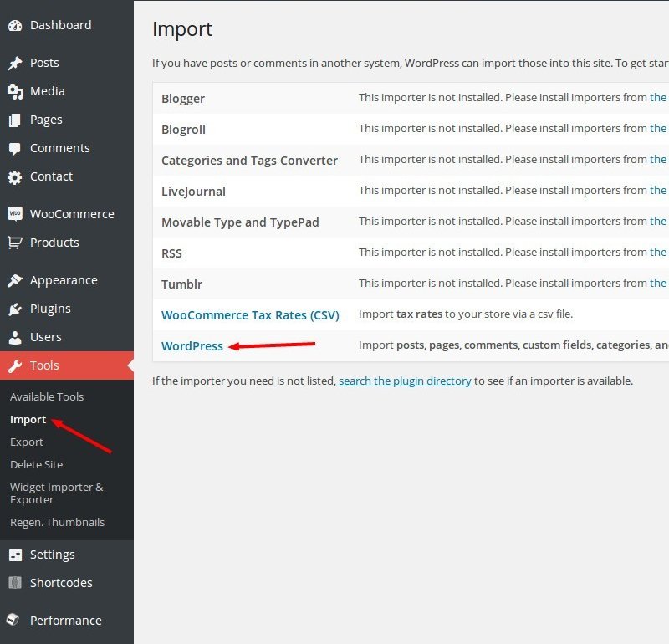
Task: Click the Posts pushpin icon
Action: click(15, 64)
